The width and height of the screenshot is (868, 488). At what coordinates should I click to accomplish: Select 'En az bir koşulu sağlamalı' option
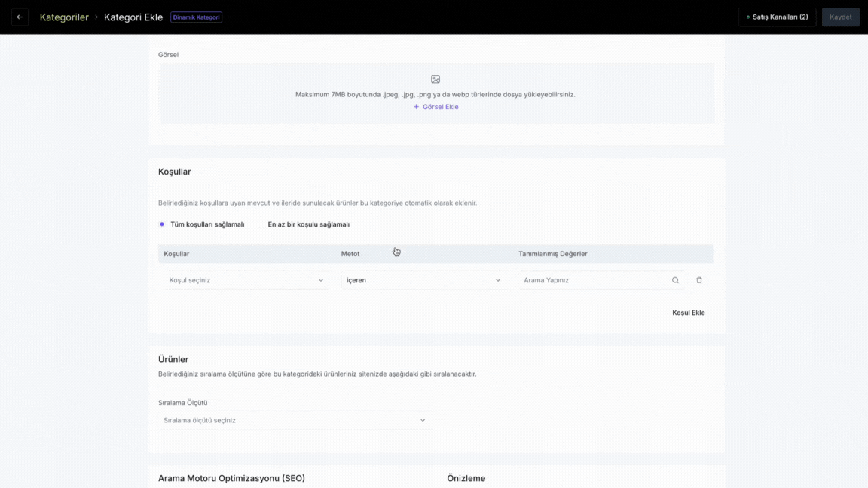(x=308, y=224)
